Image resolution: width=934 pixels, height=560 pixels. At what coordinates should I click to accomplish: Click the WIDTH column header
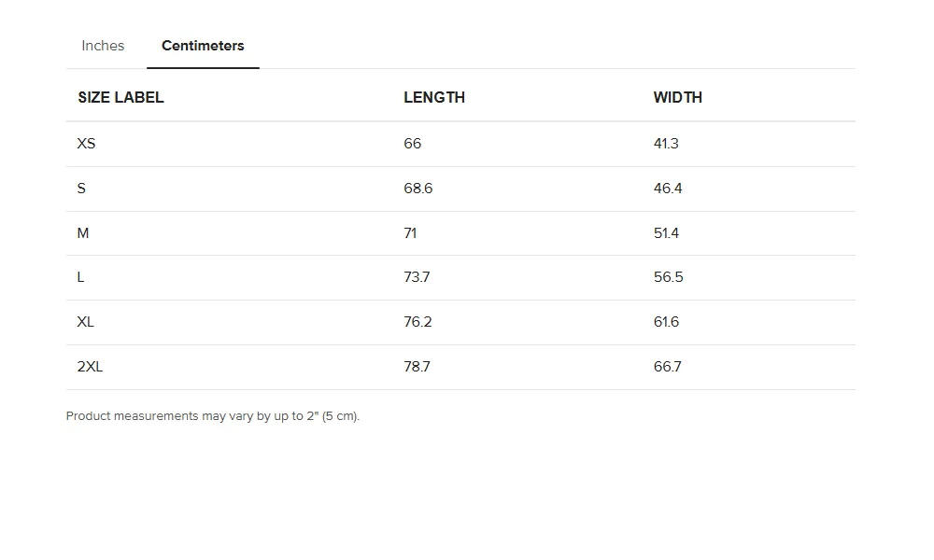coord(678,98)
